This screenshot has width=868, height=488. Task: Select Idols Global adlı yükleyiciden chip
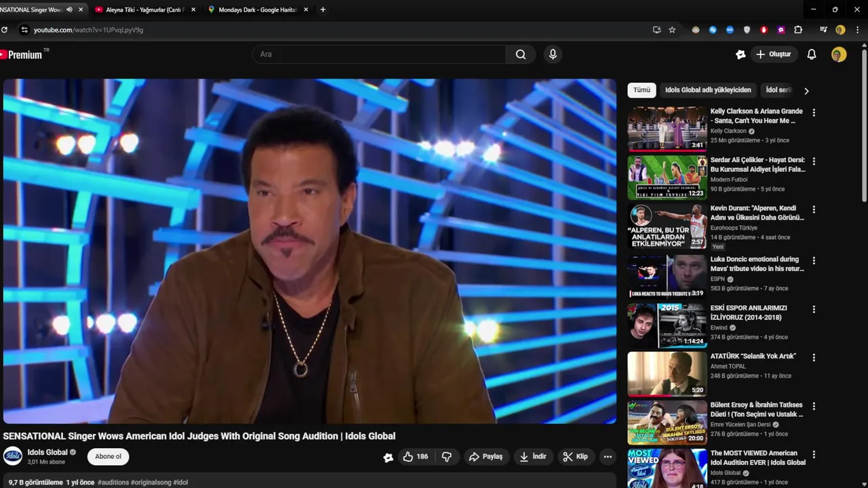coord(708,90)
